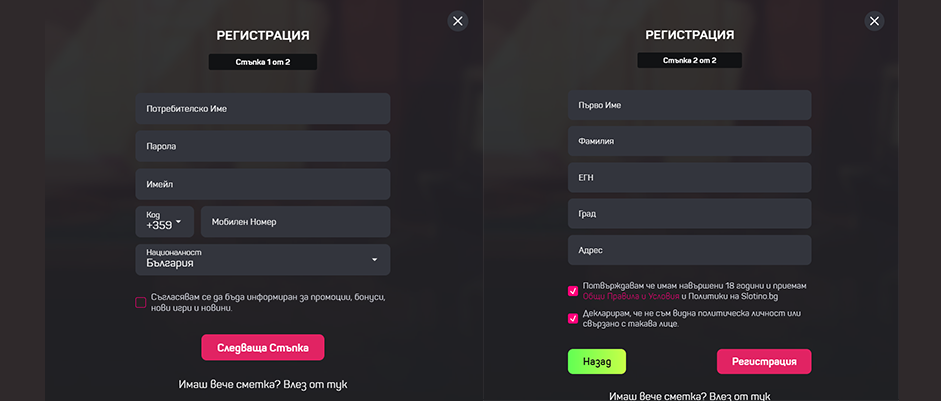Close the step 1 registration dialog
Viewport: 941px width, 401px height.
tap(458, 21)
